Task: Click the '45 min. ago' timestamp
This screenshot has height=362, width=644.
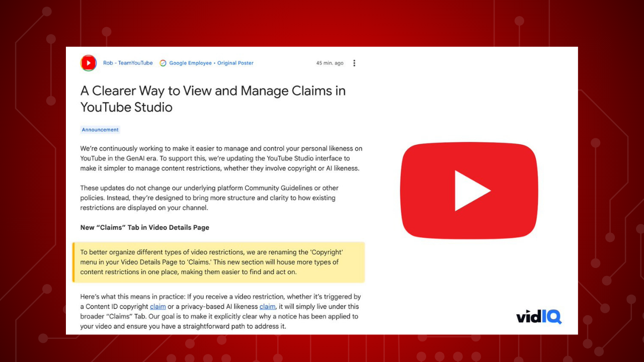Action: click(330, 63)
